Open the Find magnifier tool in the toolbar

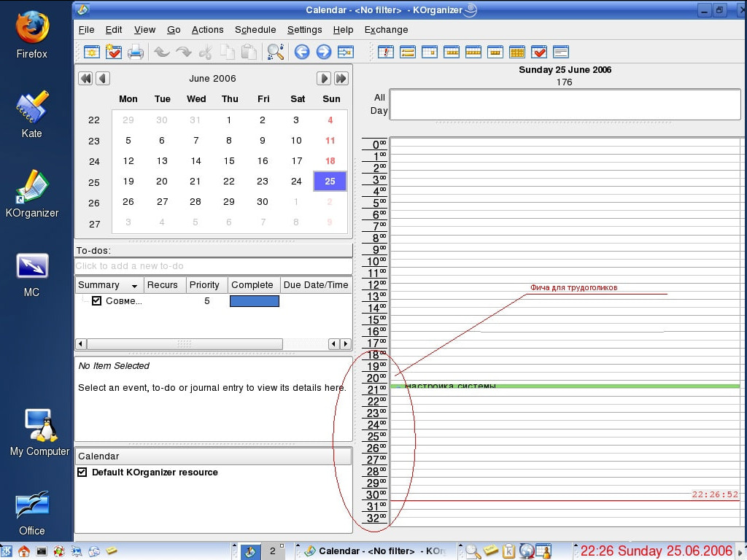(x=275, y=52)
